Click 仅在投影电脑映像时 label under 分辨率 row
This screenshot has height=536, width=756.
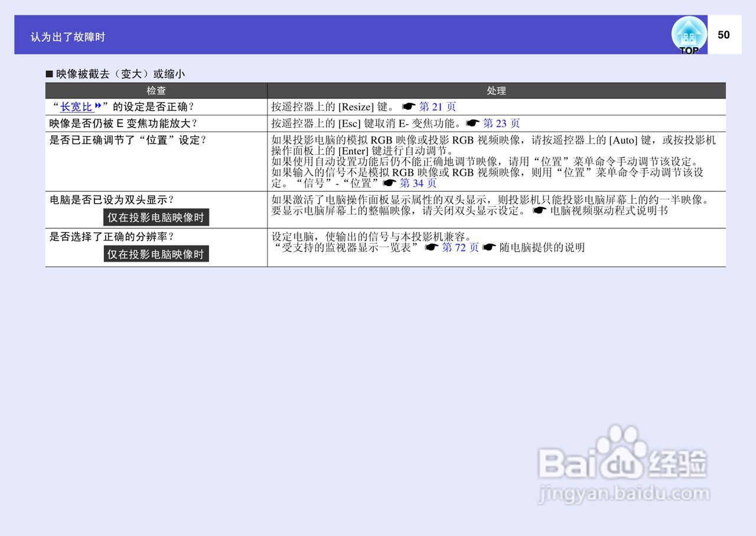156,254
